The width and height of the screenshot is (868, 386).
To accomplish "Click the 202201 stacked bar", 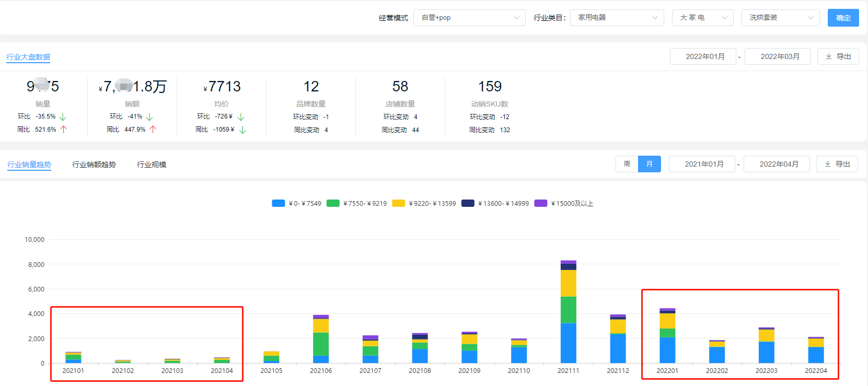I will click(x=667, y=336).
